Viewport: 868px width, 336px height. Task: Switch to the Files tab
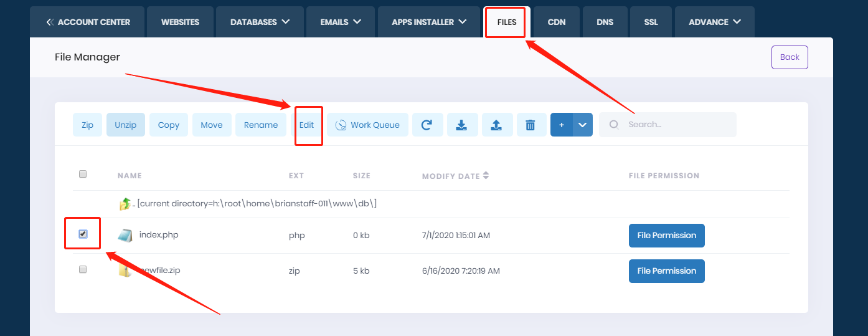click(x=507, y=22)
